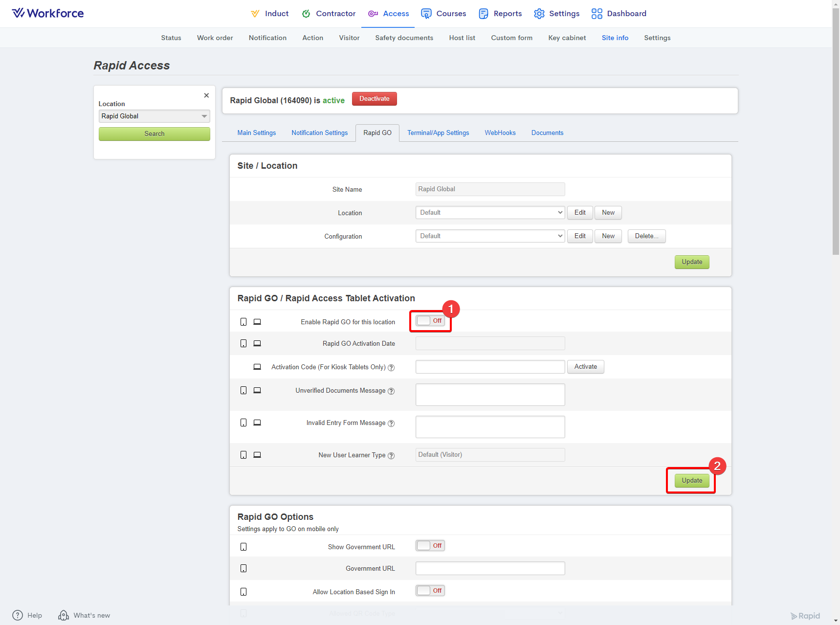Click the Help question mark icon

pyautogui.click(x=18, y=615)
